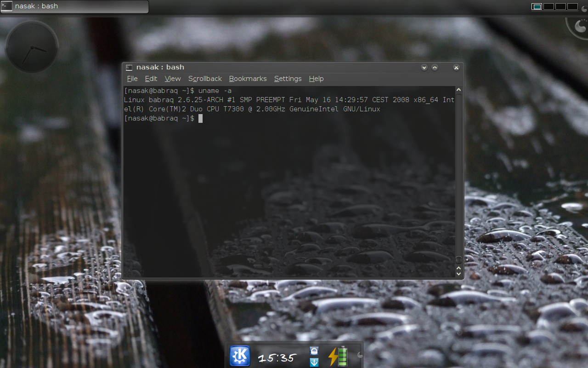Open the View menu in Konsole

[x=173, y=79]
